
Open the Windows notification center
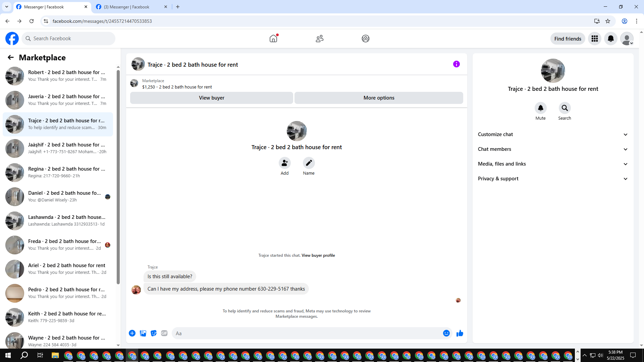coord(633,355)
